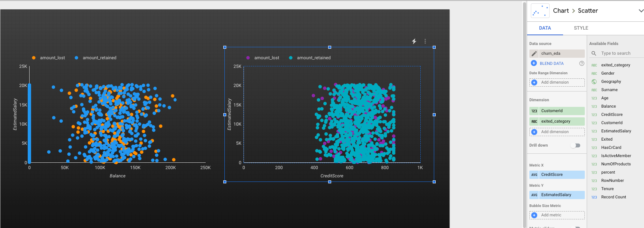Select the Balance field in Available Fields
The width and height of the screenshot is (644, 228).
pos(608,106)
